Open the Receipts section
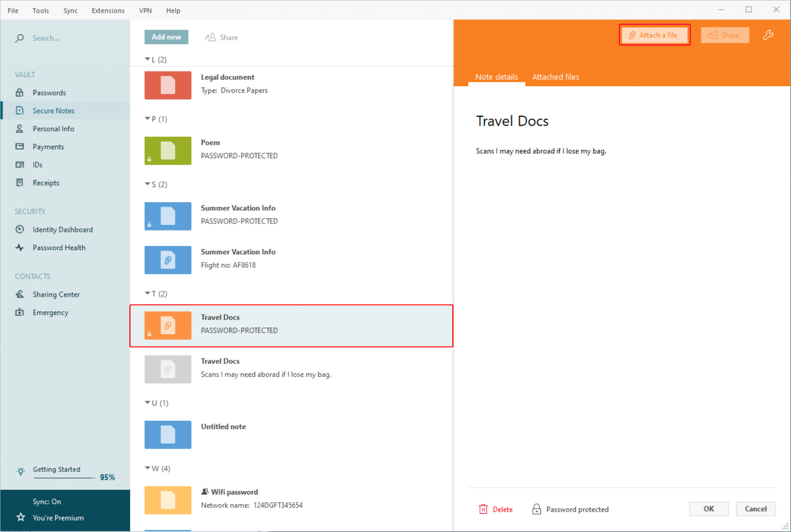The height and width of the screenshot is (532, 791). tap(45, 182)
